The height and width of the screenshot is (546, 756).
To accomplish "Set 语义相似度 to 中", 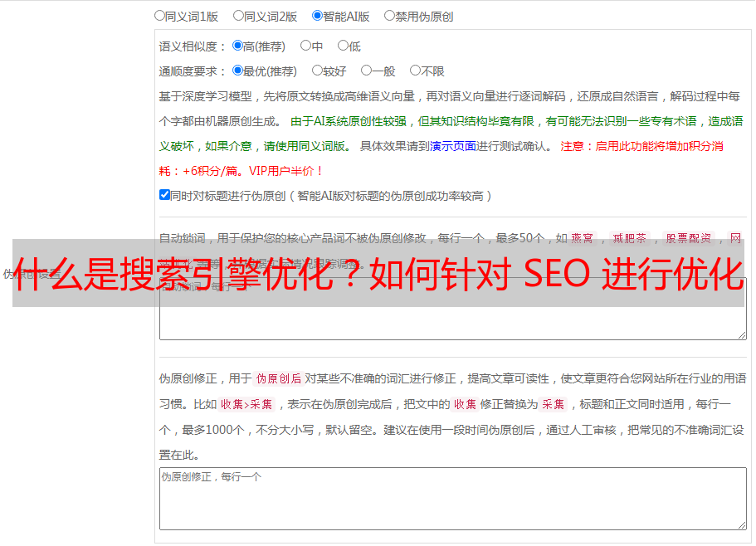I will tap(305, 46).
